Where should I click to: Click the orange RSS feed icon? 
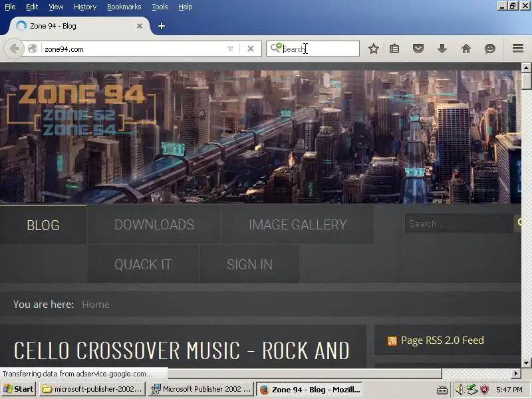click(392, 341)
